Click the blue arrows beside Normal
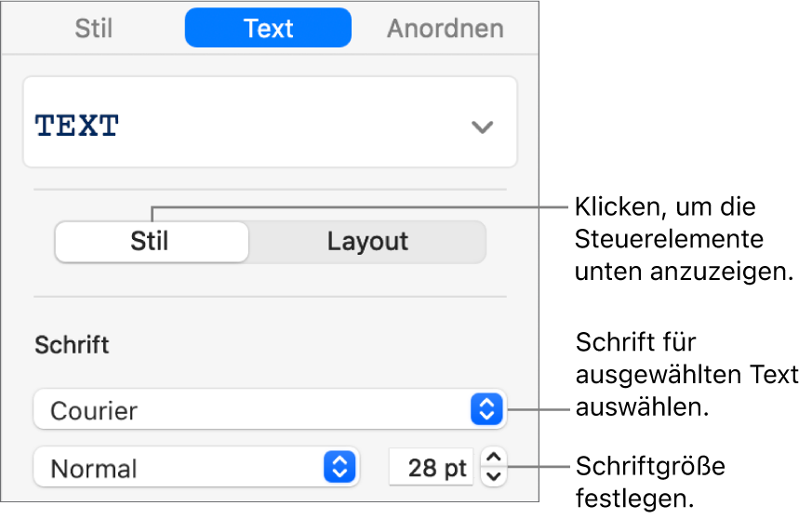The width and height of the screenshot is (812, 519). [x=339, y=468]
